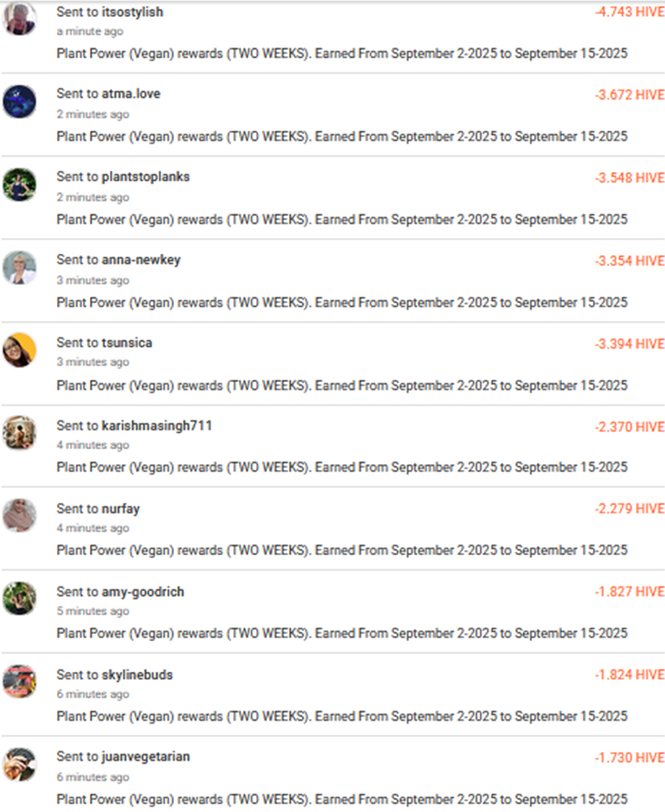Open the nurfay avatar picture
This screenshot has height=812, width=665.
coord(20,516)
